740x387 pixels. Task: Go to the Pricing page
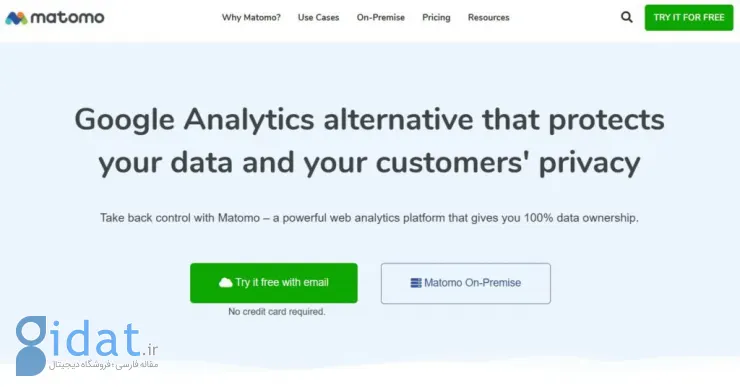pyautogui.click(x=436, y=17)
